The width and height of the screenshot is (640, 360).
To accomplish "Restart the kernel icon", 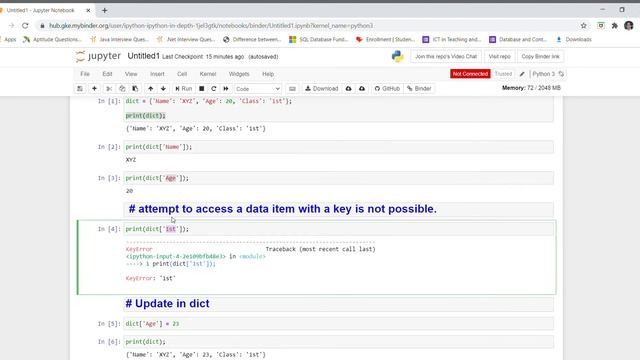I will pyautogui.click(x=213, y=89).
